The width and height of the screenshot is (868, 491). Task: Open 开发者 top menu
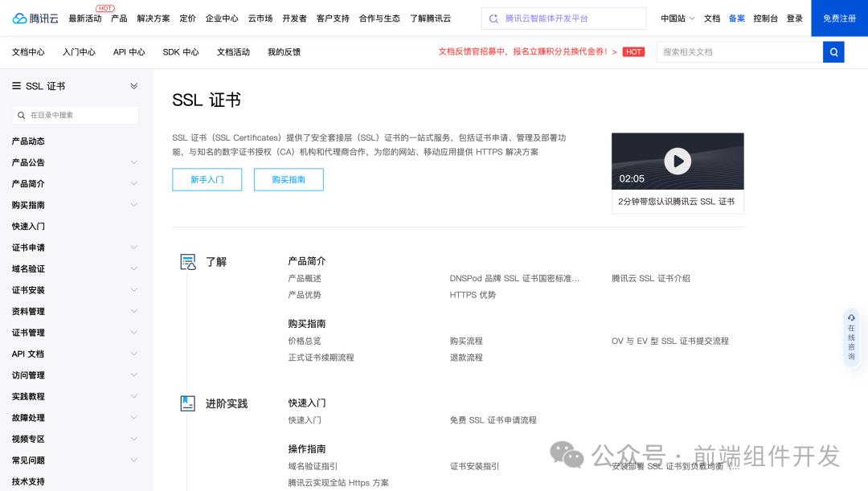click(294, 18)
